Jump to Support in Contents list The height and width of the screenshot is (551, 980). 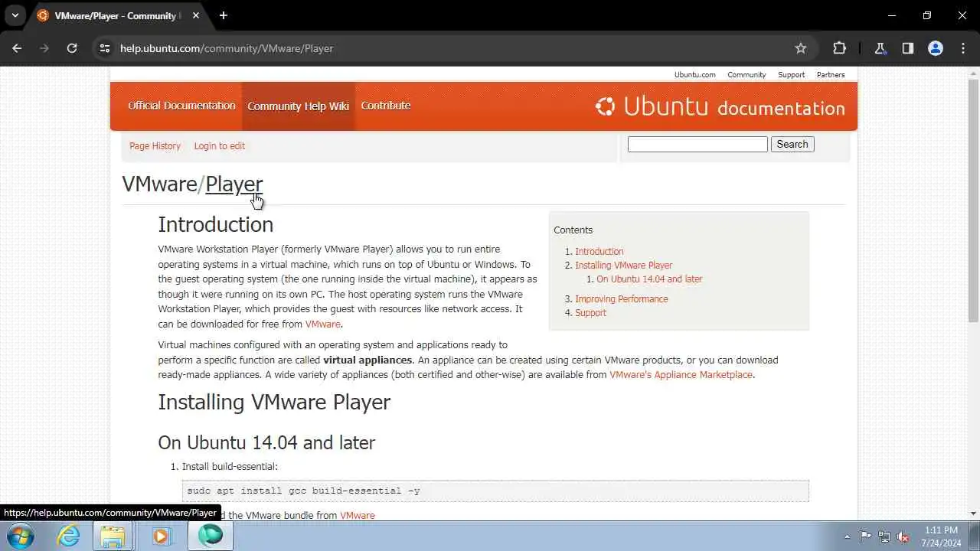click(590, 312)
